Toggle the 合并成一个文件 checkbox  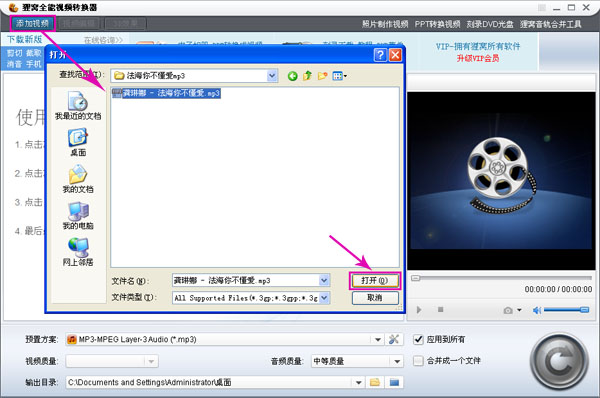pos(418,361)
